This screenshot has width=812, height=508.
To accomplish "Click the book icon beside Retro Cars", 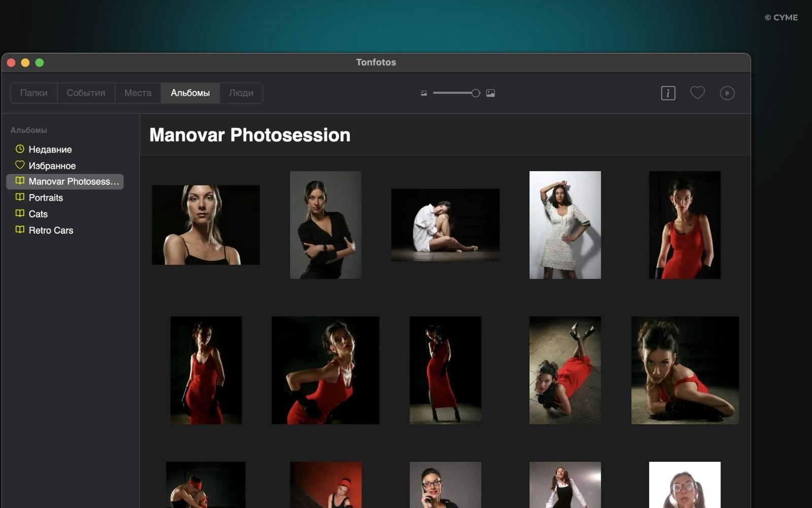I will coord(20,230).
